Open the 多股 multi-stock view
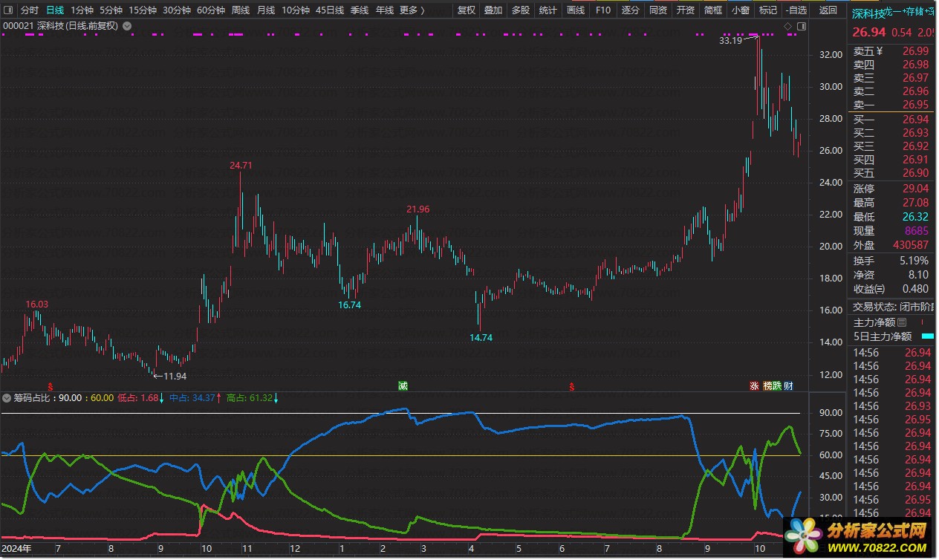This screenshot has width=939, height=560. pos(521,10)
